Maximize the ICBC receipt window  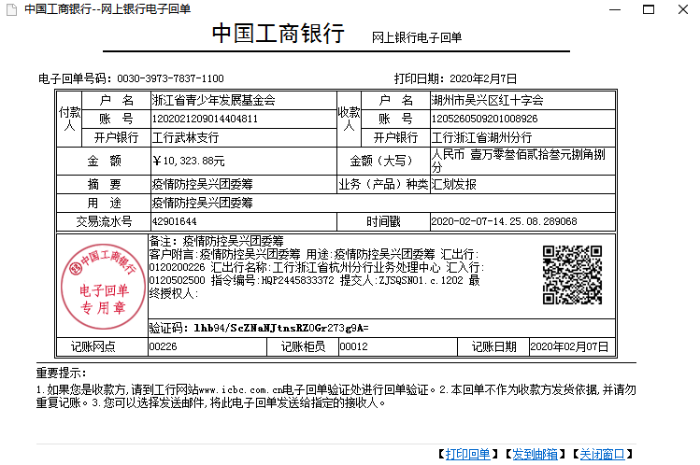pyautogui.click(x=649, y=9)
